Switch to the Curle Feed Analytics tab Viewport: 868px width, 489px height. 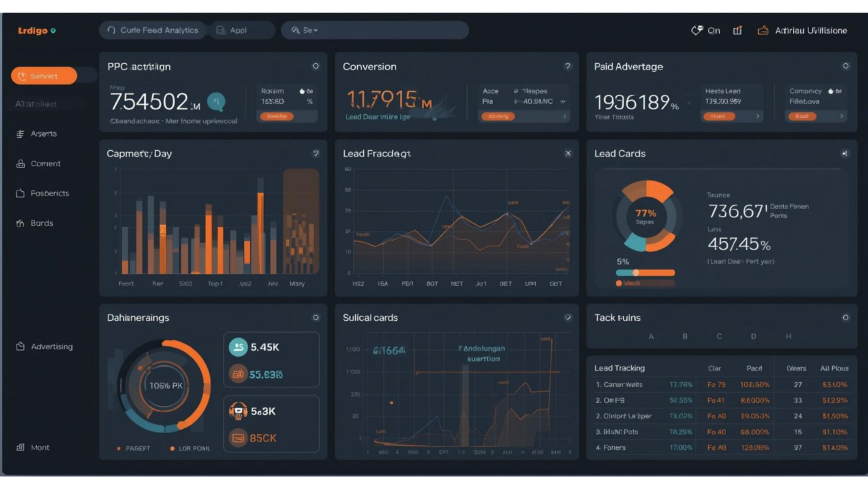click(x=153, y=30)
